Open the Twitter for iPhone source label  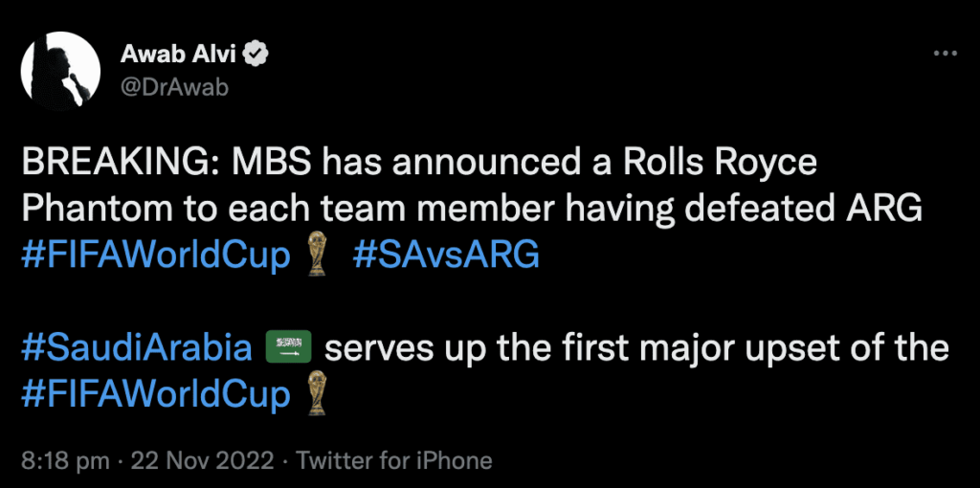click(393, 461)
